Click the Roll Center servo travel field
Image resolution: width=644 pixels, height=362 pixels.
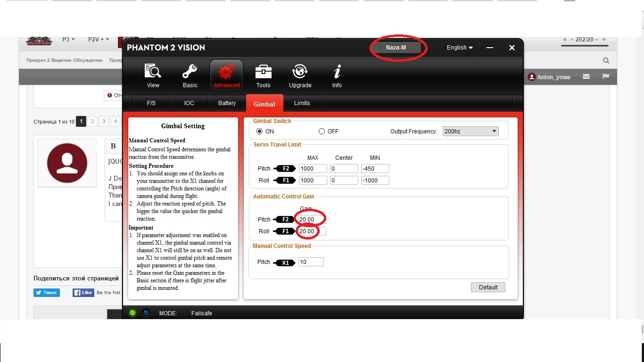tap(344, 180)
